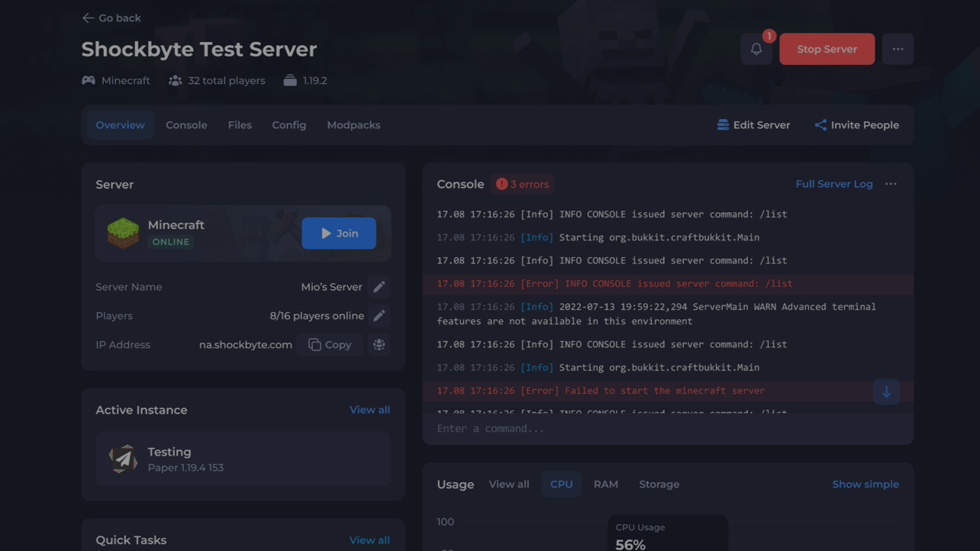Viewport: 980px width, 551px height.
Task: Switch usage to Storage tab
Action: [659, 485]
